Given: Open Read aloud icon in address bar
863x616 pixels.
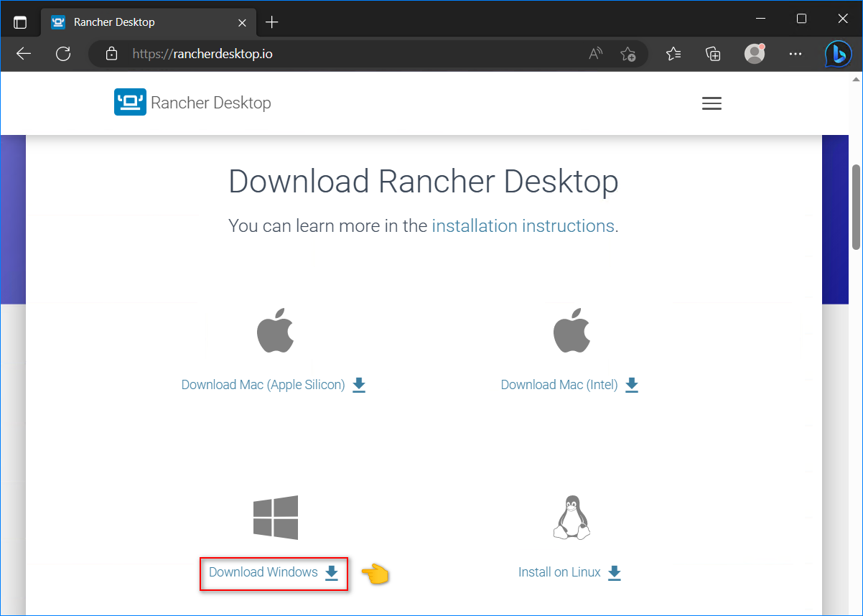Looking at the screenshot, I should tap(595, 54).
